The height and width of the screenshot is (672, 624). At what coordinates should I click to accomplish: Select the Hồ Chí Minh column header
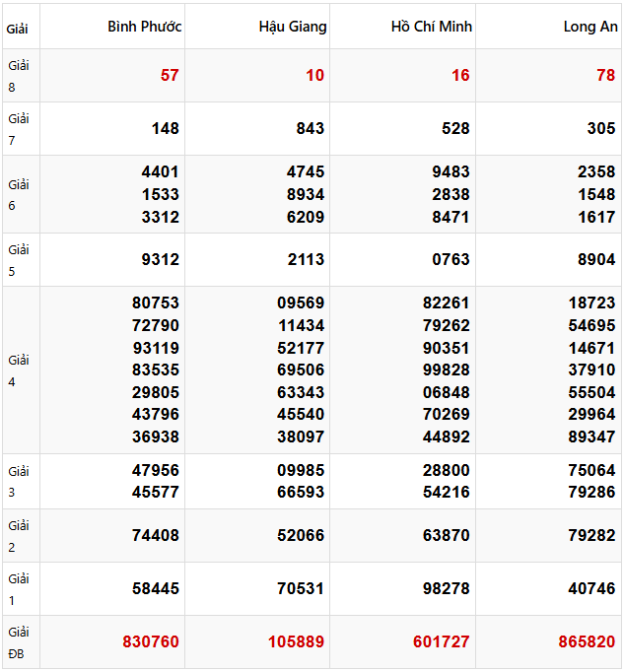pyautogui.click(x=432, y=27)
